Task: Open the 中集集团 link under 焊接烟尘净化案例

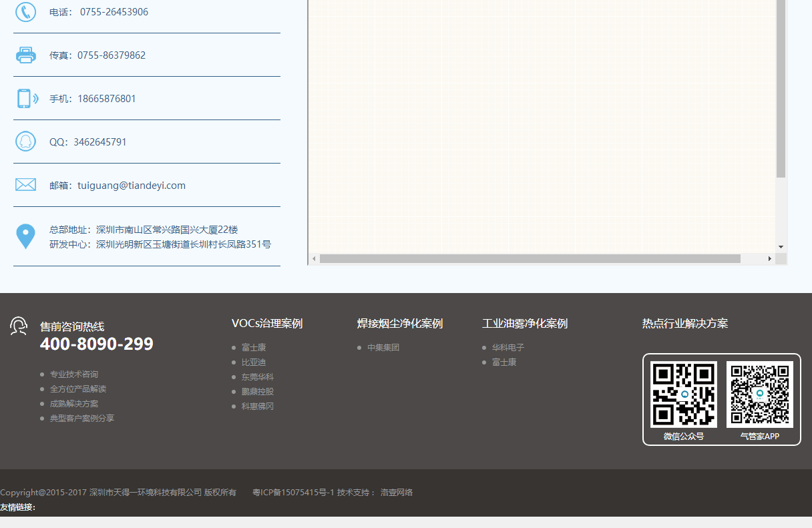Action: coord(383,347)
